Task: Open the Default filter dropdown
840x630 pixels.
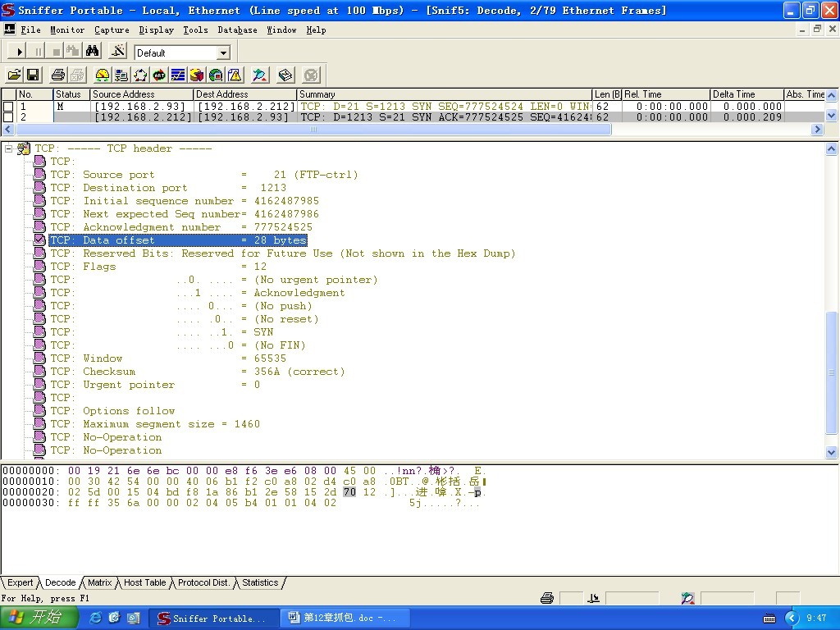Action: 223,52
